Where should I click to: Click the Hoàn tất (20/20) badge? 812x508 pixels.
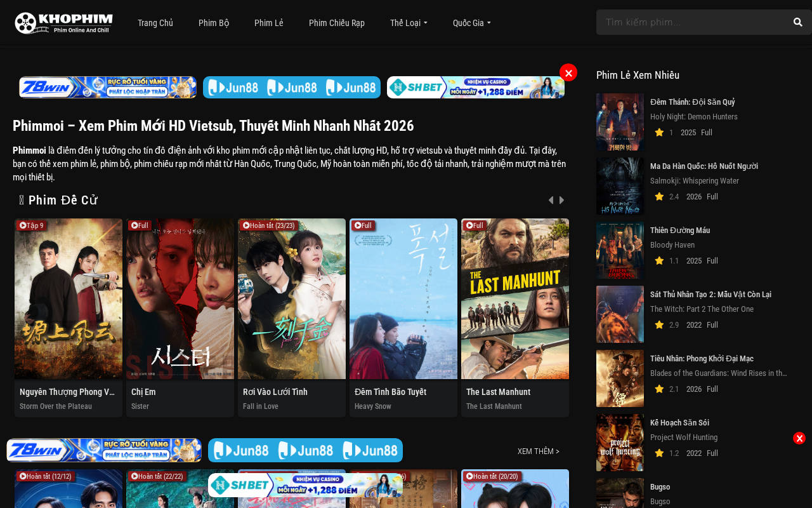click(492, 476)
